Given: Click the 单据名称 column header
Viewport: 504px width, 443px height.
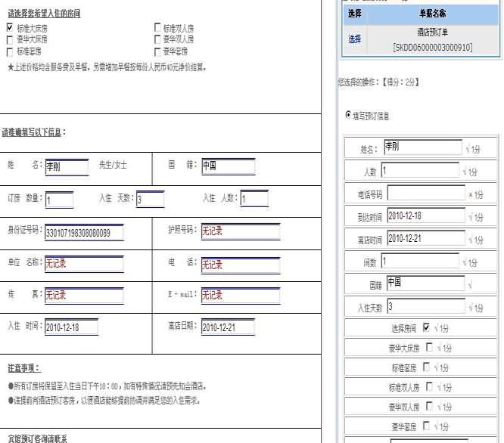Looking at the screenshot, I should (x=433, y=14).
